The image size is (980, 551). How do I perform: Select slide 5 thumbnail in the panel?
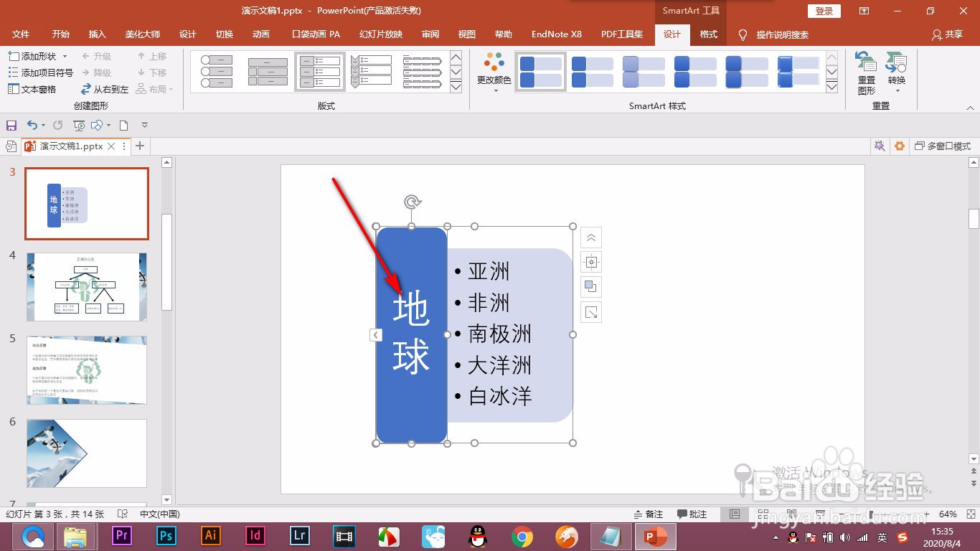87,370
